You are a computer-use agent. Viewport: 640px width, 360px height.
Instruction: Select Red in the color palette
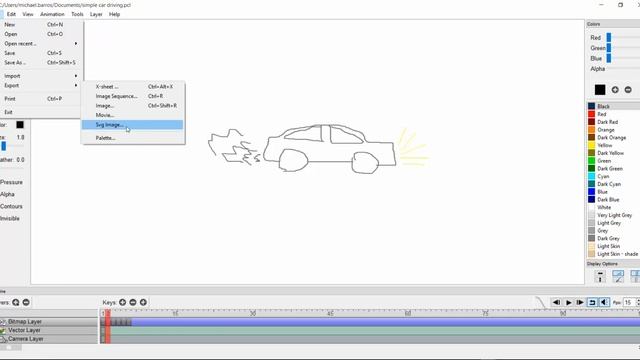[613, 114]
